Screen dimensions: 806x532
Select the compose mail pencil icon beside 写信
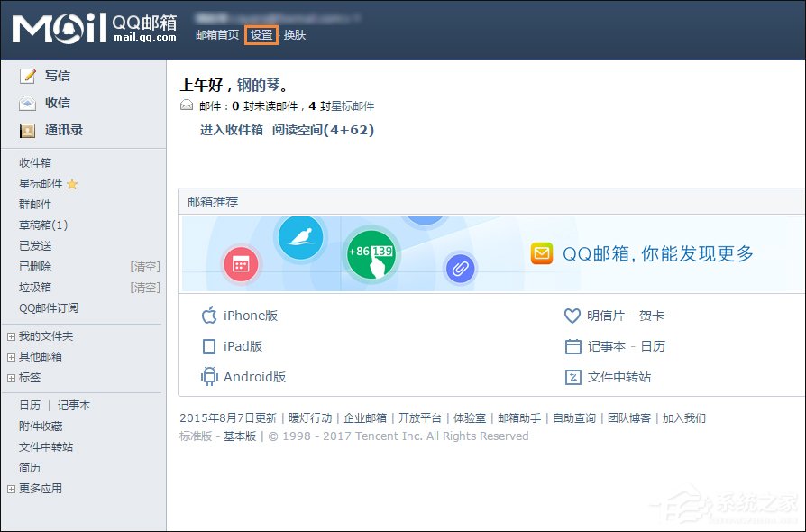(x=25, y=76)
